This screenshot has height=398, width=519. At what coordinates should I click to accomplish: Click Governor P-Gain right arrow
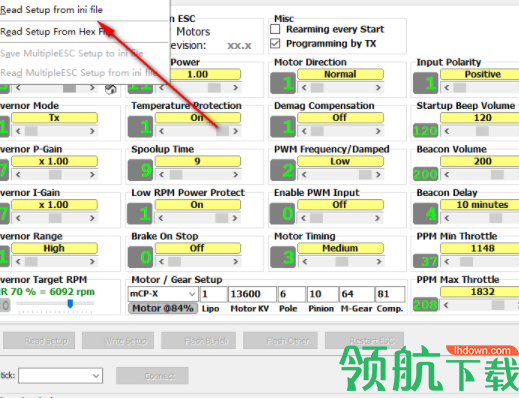click(x=92, y=175)
